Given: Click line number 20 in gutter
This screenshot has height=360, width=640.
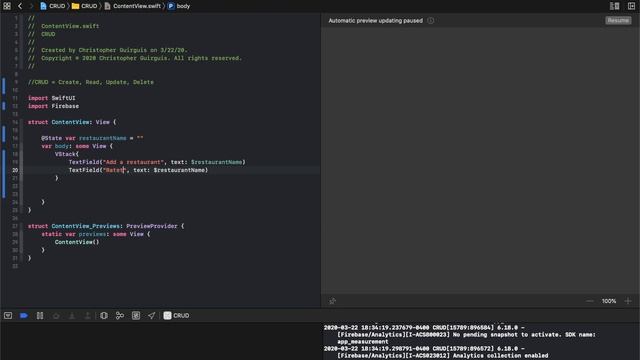Looking at the screenshot, I should 15,170.
